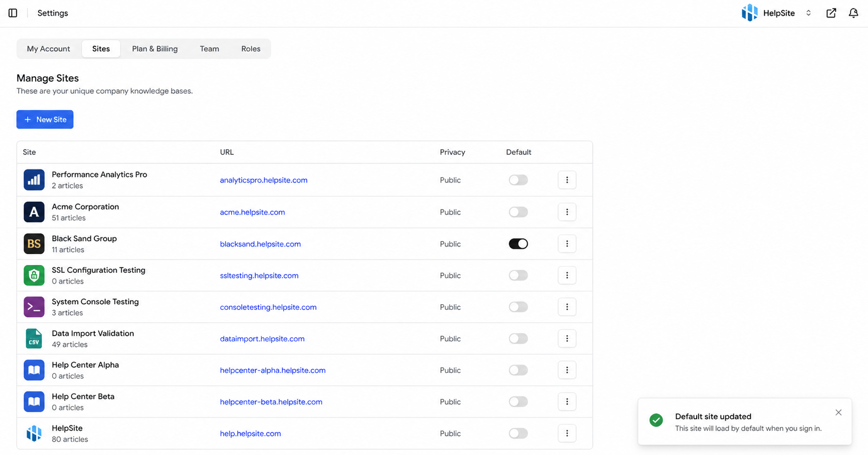
Task: Click the Settings page title
Action: point(53,13)
